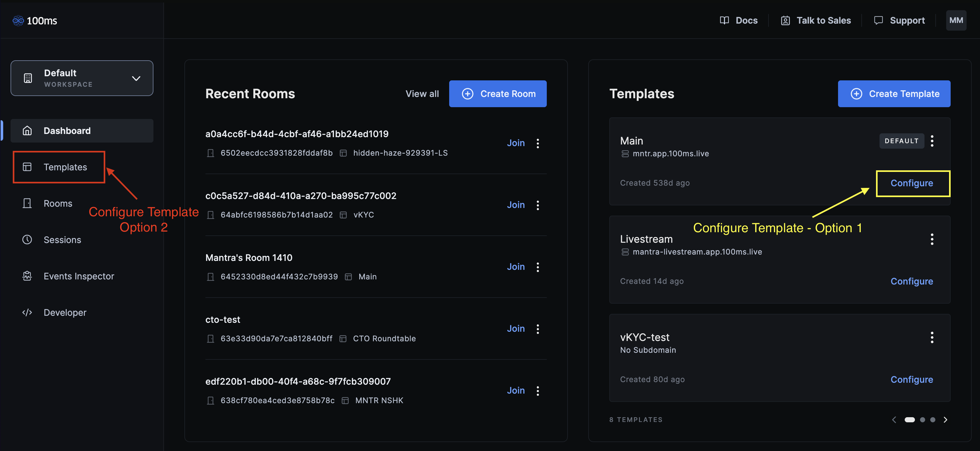Screen dimensions: 980x451
Task: Configure the vKYC-test template
Action: pyautogui.click(x=911, y=380)
